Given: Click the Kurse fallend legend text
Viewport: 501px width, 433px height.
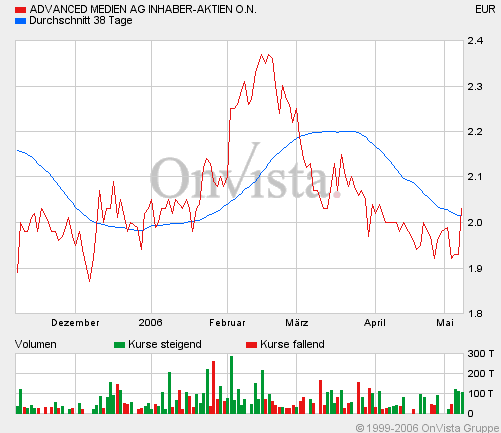Looking at the screenshot, I should point(292,344).
